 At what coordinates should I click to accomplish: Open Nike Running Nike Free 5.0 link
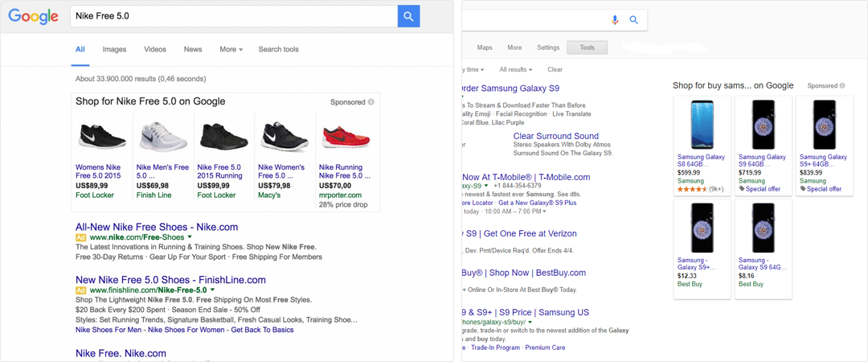click(x=344, y=171)
